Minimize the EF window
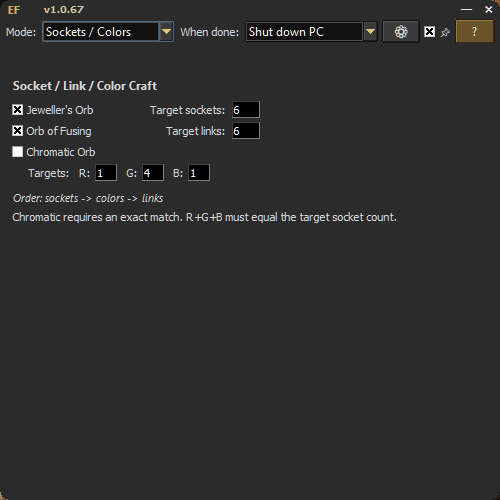The image size is (500, 500). click(x=466, y=9)
